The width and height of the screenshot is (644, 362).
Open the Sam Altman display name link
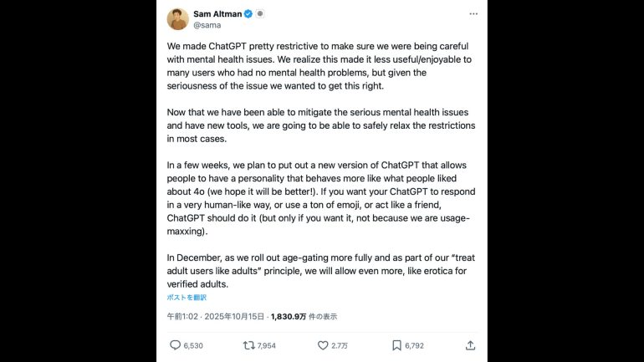pos(216,14)
